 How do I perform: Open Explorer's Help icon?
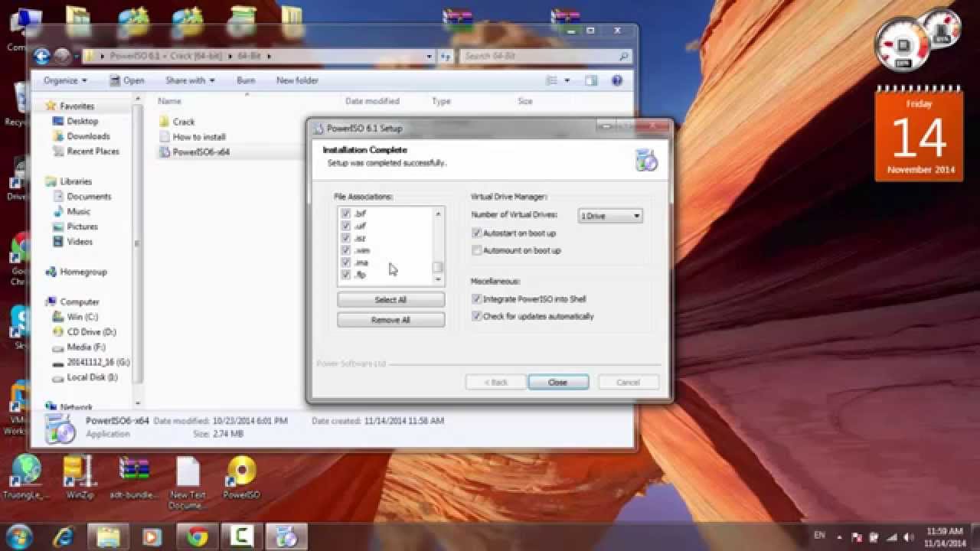tap(617, 80)
